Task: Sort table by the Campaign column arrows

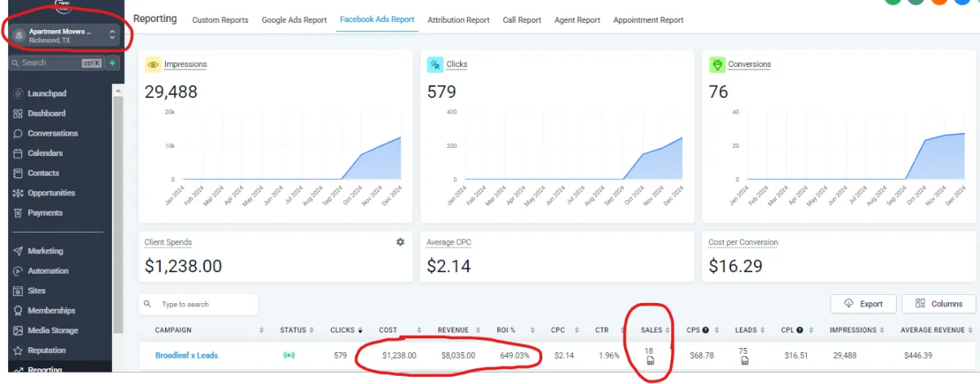Action: click(x=262, y=330)
